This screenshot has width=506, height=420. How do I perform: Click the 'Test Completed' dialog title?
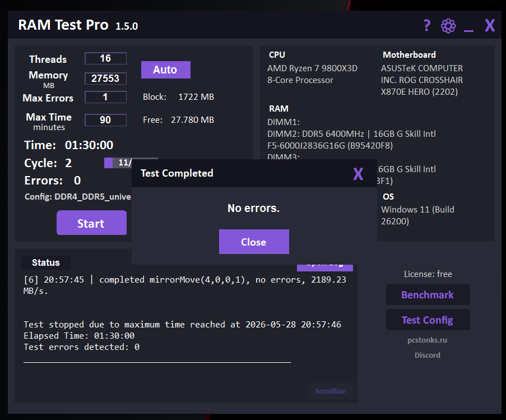pos(177,173)
